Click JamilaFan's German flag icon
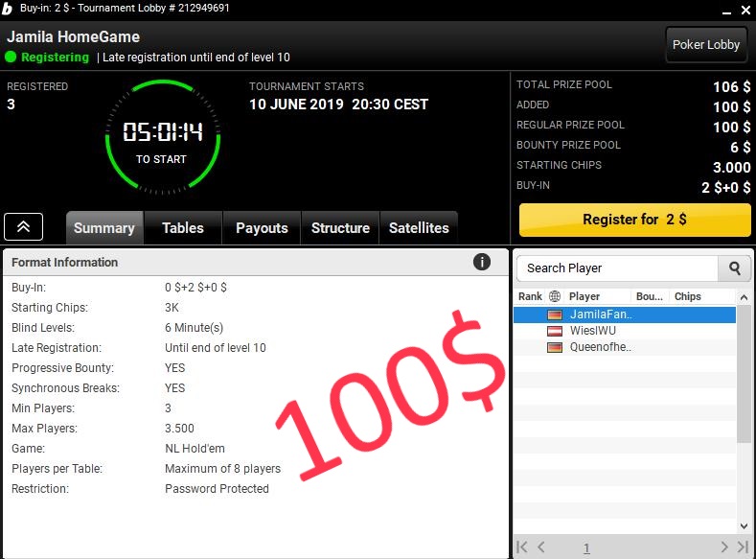The width and height of the screenshot is (756, 559). coord(555,314)
